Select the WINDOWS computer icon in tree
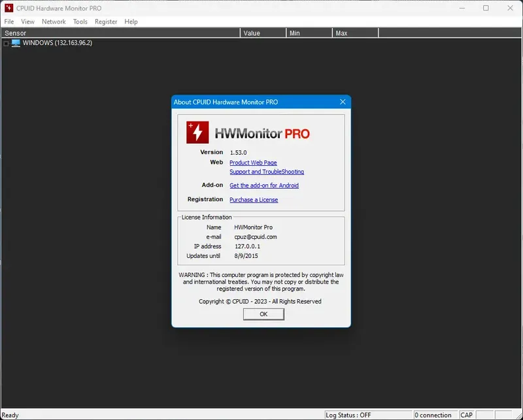The height and width of the screenshot is (420, 523). tap(16, 43)
